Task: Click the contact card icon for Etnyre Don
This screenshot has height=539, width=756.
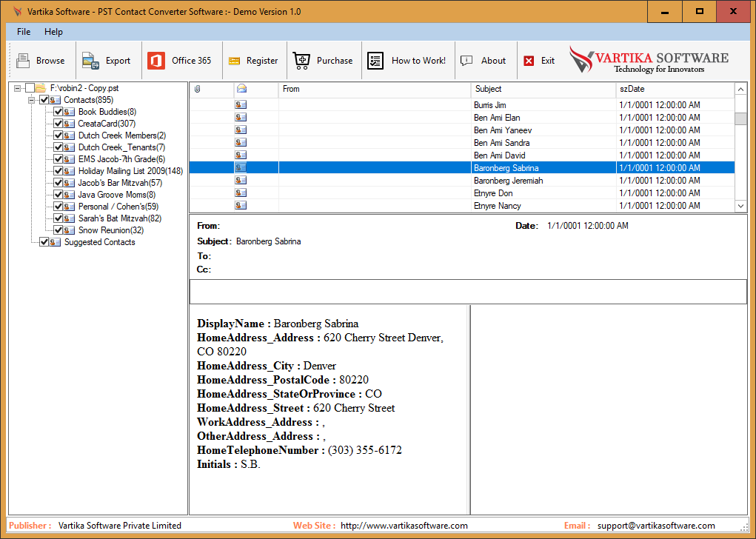Action: 241,192
